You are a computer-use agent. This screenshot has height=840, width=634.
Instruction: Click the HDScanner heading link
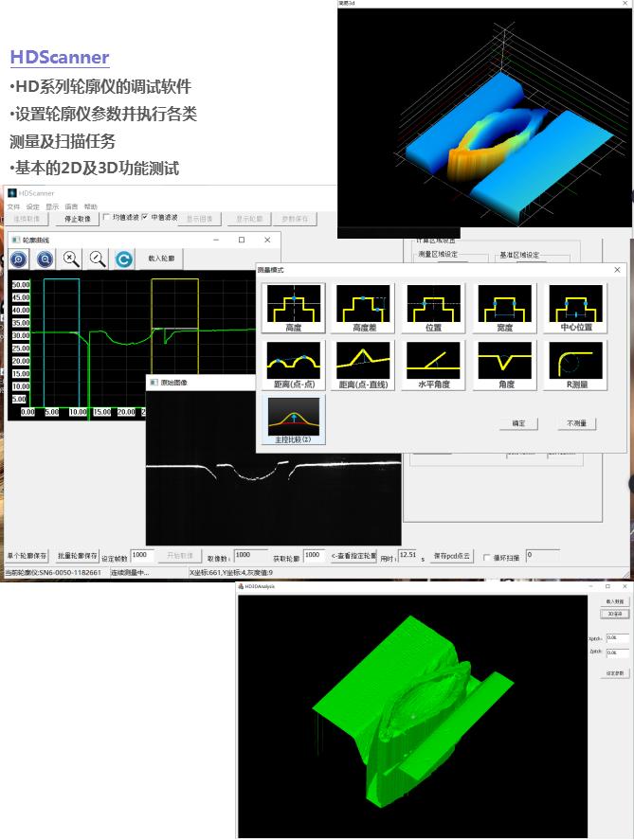pyautogui.click(x=60, y=57)
